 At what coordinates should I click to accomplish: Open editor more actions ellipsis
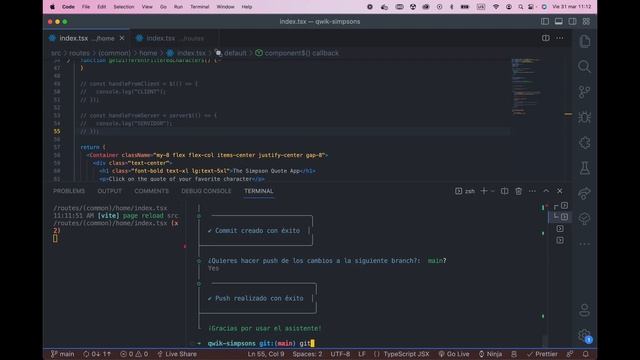click(560, 38)
